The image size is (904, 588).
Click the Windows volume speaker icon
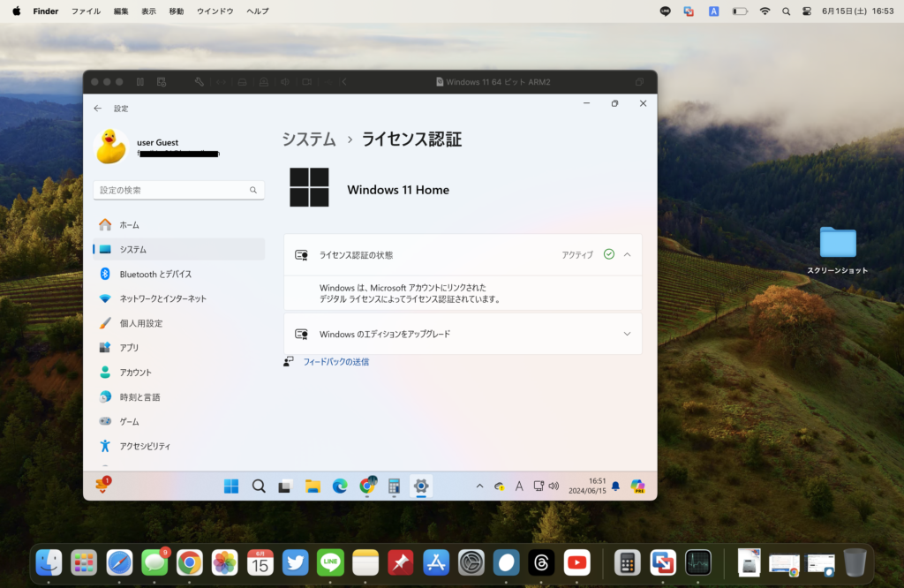(x=554, y=486)
